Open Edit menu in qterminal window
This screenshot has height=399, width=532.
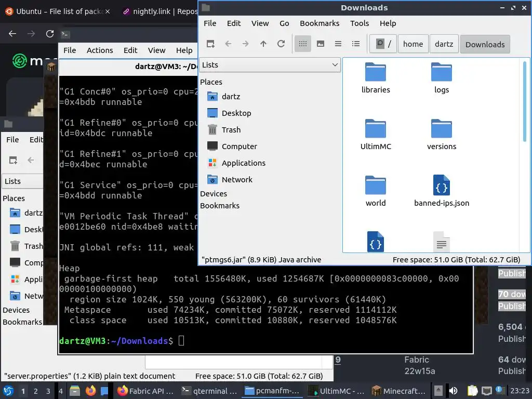tap(130, 50)
